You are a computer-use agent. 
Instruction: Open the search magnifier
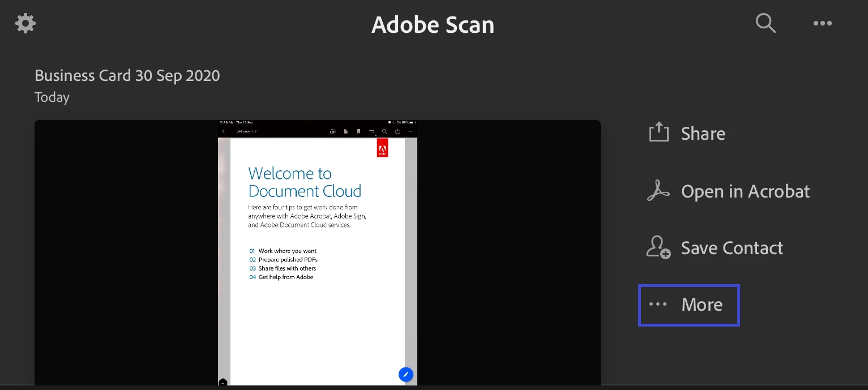pyautogui.click(x=766, y=23)
